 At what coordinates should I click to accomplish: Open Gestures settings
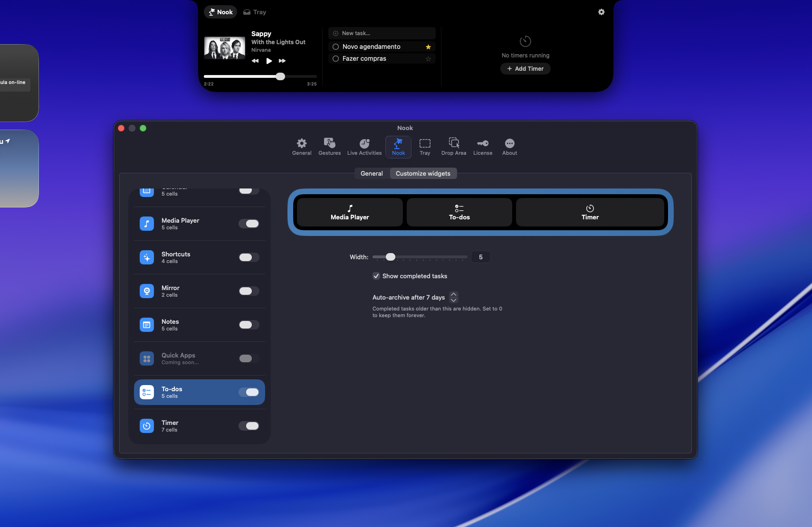coord(330,147)
